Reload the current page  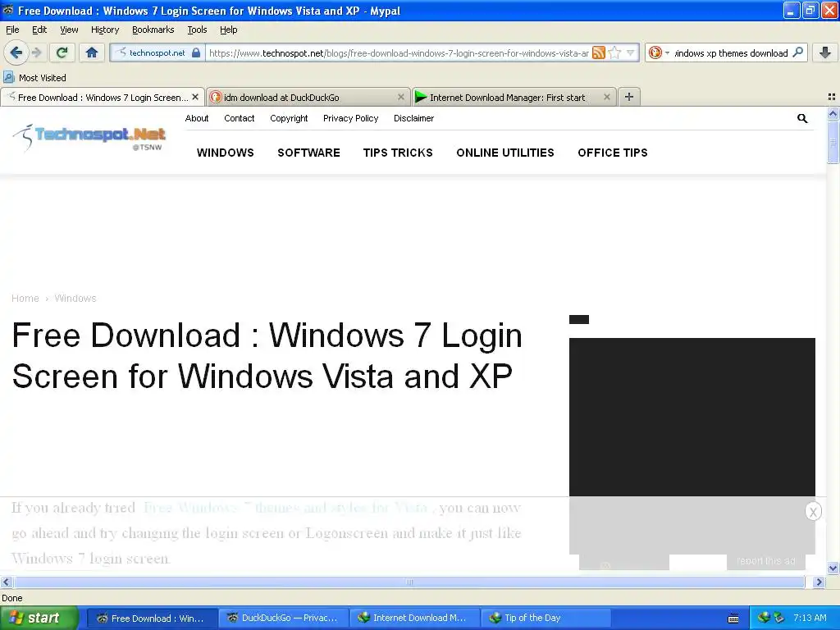click(62, 52)
